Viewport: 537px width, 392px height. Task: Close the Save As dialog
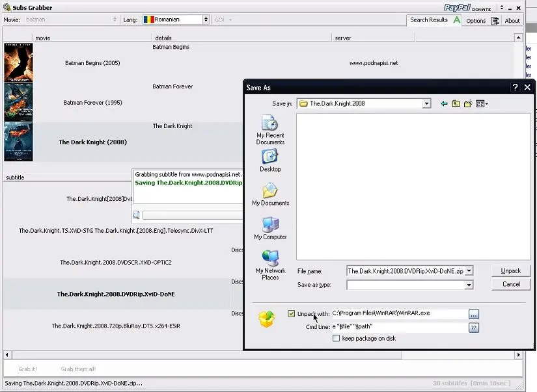click(x=527, y=88)
